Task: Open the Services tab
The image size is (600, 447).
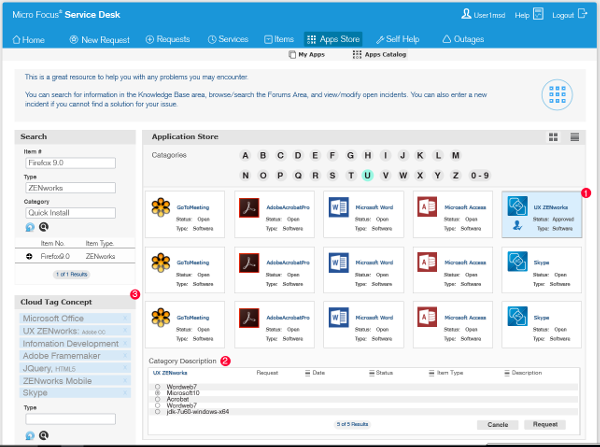Action: [228, 39]
